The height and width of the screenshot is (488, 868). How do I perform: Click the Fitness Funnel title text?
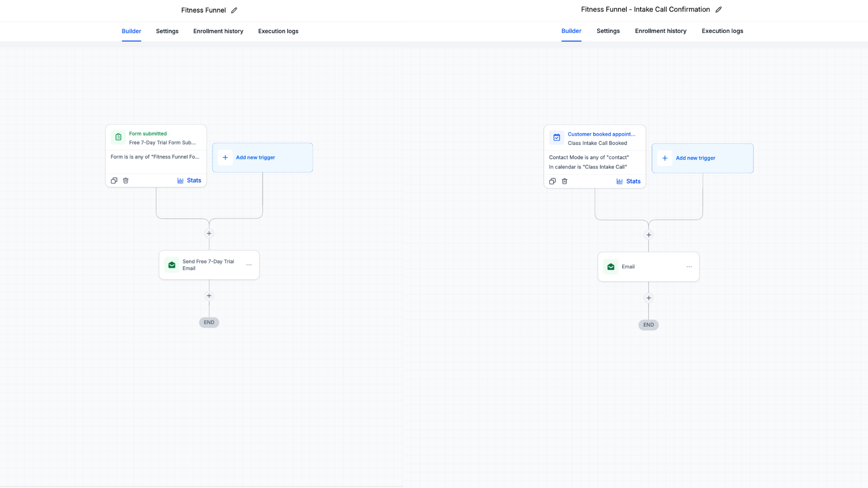[x=203, y=10]
